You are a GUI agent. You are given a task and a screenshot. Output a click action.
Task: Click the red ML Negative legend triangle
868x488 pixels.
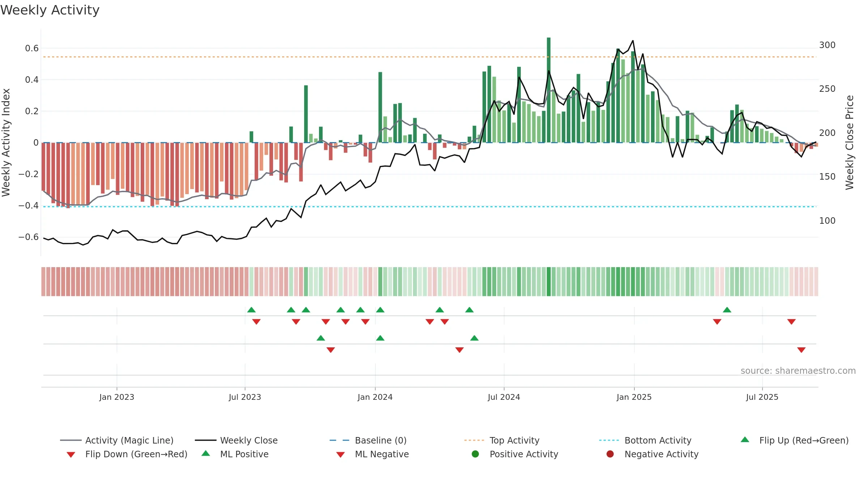[x=340, y=455]
